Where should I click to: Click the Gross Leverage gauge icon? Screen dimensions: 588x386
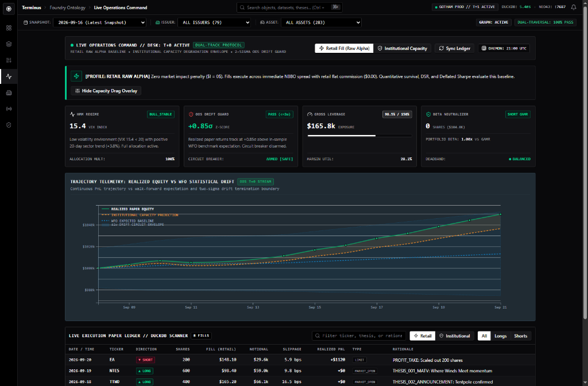[310, 114]
